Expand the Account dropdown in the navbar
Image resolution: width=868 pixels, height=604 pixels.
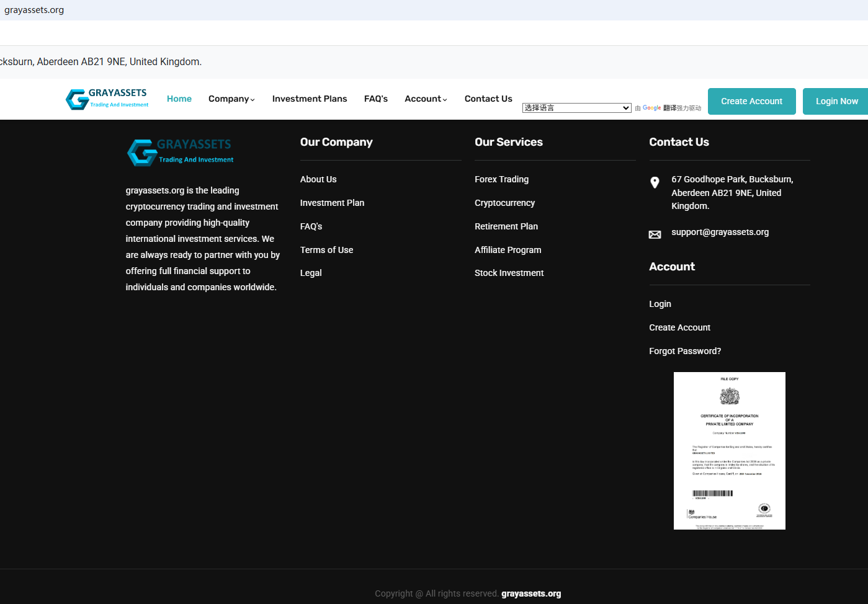426,99
